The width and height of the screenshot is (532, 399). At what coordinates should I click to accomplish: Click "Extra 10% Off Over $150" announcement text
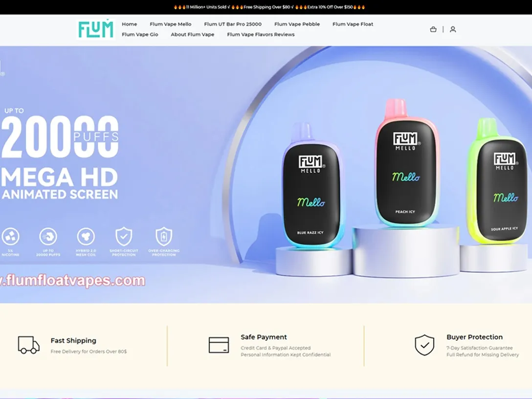click(x=330, y=7)
